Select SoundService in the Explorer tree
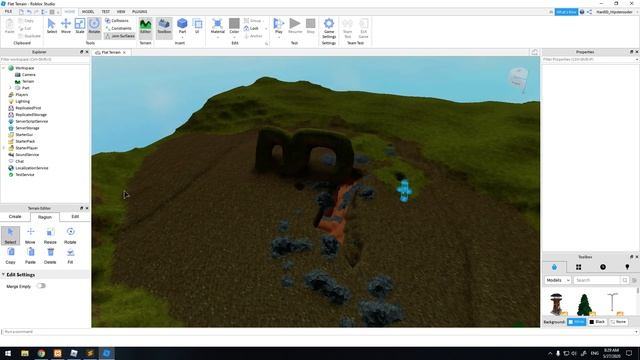This screenshot has height=360, width=640. [x=27, y=155]
